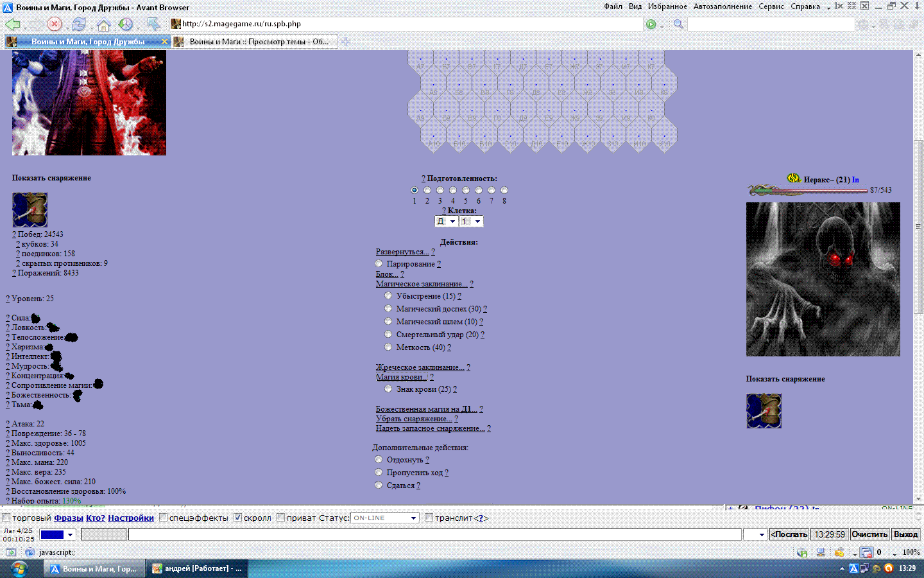Viewport: 924px width, 578px height.
Task: Click the Выход button
Action: [905, 534]
